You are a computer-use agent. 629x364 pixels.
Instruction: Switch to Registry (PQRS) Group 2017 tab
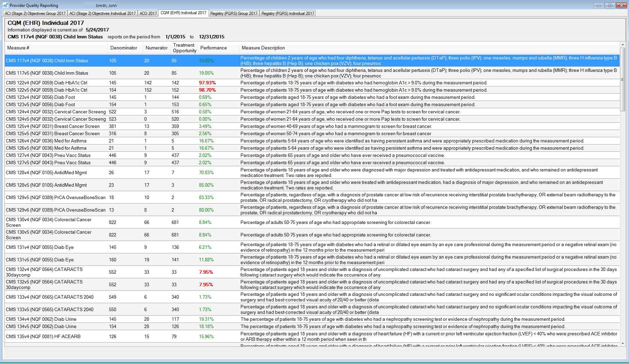click(234, 13)
